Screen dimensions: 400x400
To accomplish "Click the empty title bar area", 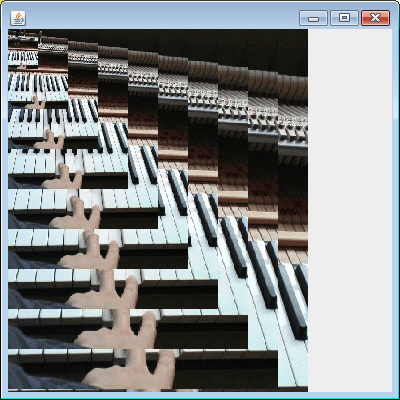I will 160,17.
